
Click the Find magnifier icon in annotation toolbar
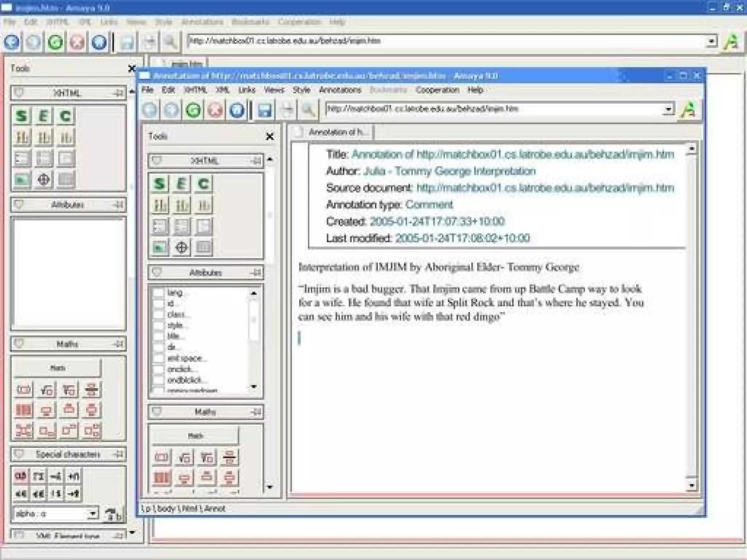(309, 110)
